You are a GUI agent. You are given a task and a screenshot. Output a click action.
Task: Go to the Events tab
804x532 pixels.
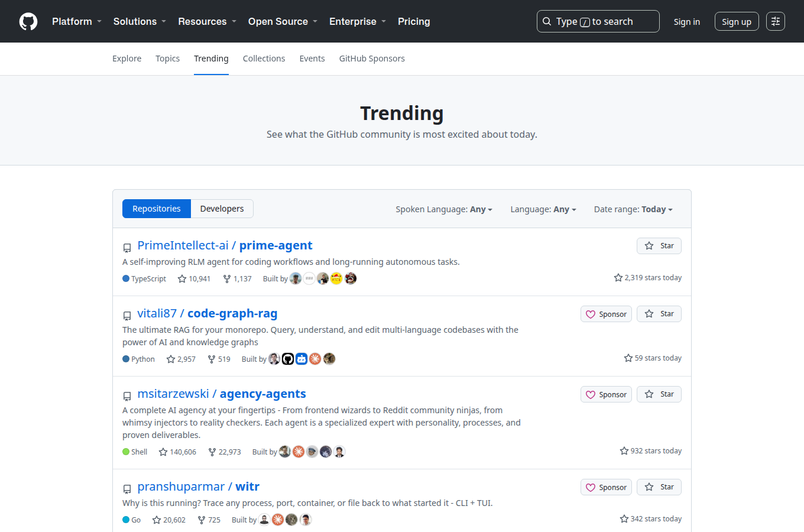pyautogui.click(x=312, y=59)
